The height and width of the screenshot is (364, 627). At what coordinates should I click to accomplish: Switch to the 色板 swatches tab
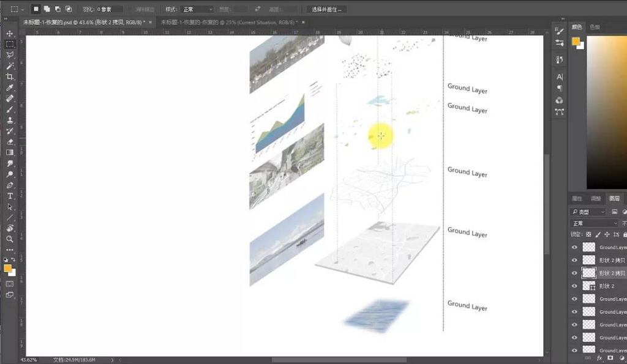595,27
